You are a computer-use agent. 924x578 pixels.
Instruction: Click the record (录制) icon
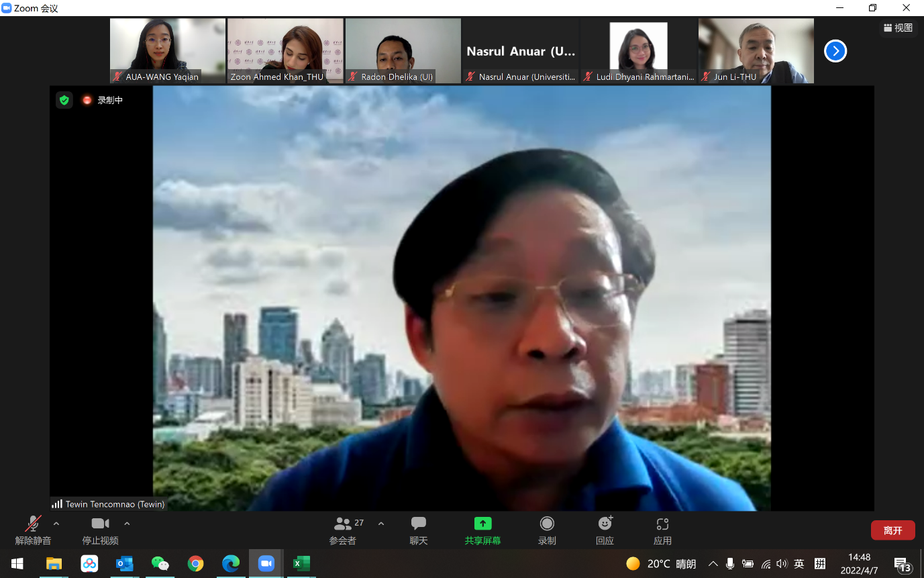click(547, 524)
